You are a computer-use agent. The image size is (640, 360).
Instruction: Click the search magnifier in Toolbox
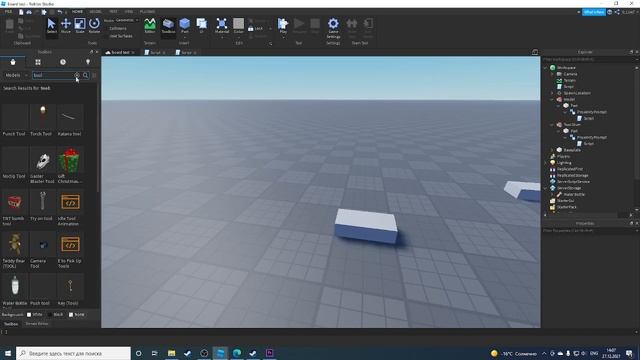[86, 75]
